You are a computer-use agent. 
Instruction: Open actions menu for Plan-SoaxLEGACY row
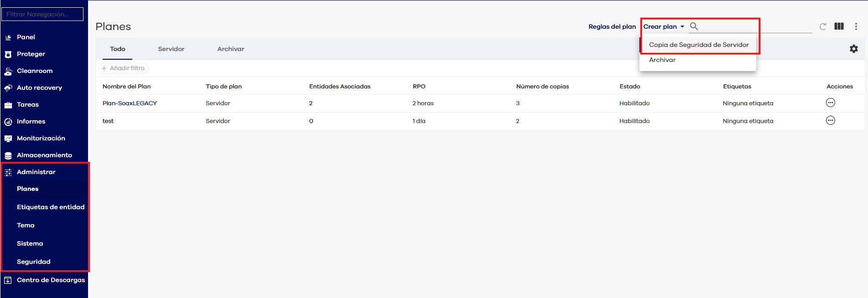830,103
